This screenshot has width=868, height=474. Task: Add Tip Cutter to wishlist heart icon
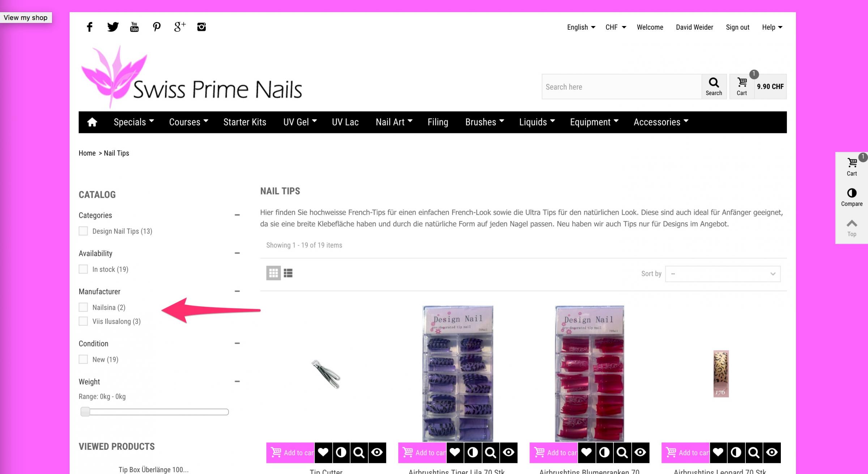coord(323,452)
